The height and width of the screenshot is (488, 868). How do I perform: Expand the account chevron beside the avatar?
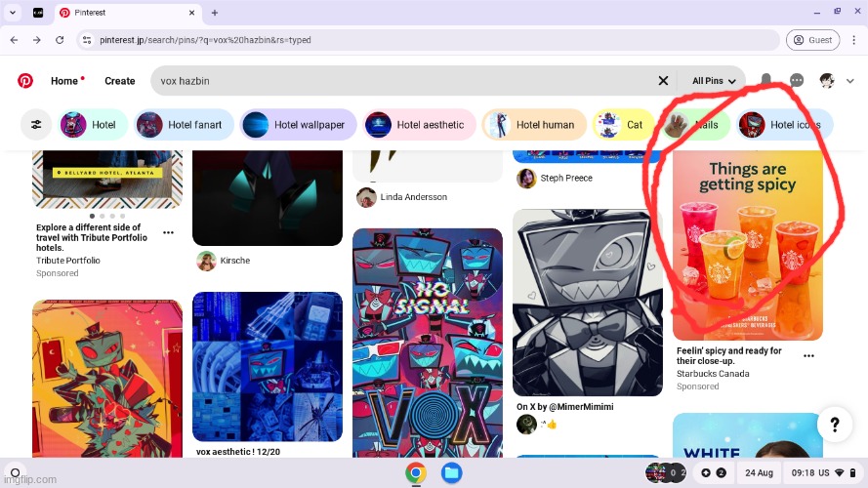tap(850, 81)
